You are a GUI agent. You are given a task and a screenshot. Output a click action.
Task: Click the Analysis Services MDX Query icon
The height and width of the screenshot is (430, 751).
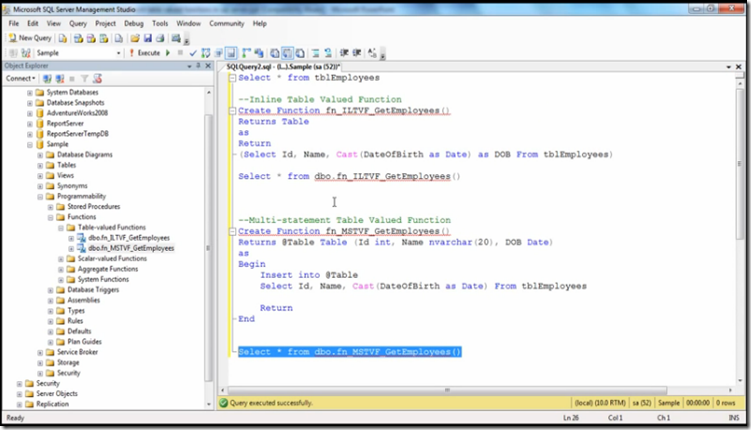(x=78, y=38)
